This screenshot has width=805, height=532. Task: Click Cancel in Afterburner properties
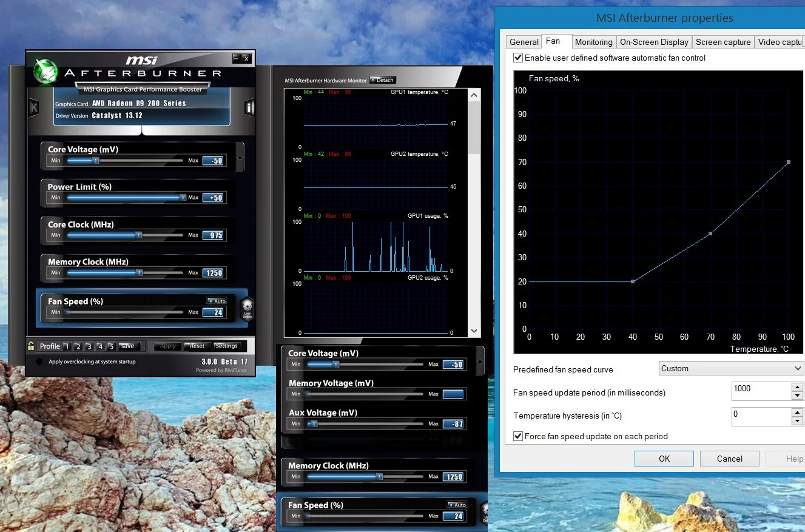pos(730,459)
